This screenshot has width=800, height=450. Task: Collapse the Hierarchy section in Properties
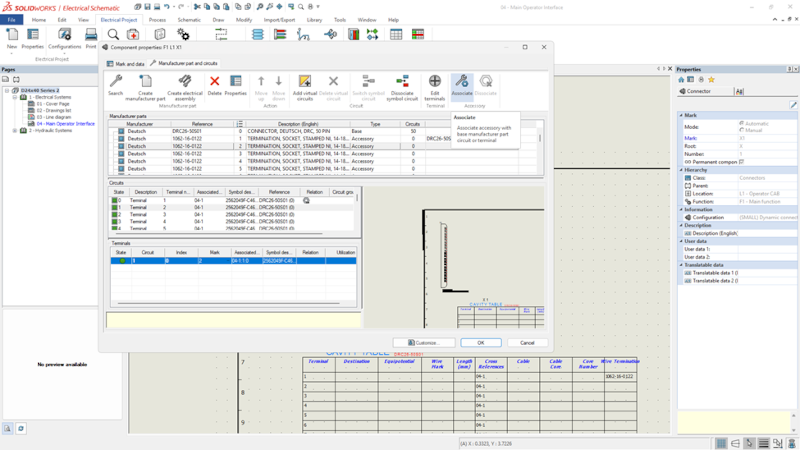coord(681,170)
